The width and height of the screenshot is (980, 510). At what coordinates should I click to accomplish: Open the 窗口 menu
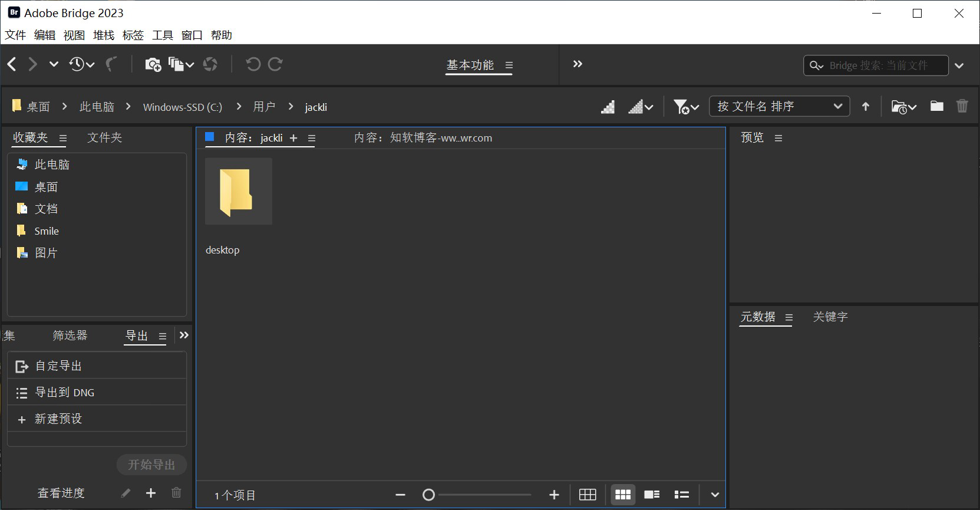192,35
